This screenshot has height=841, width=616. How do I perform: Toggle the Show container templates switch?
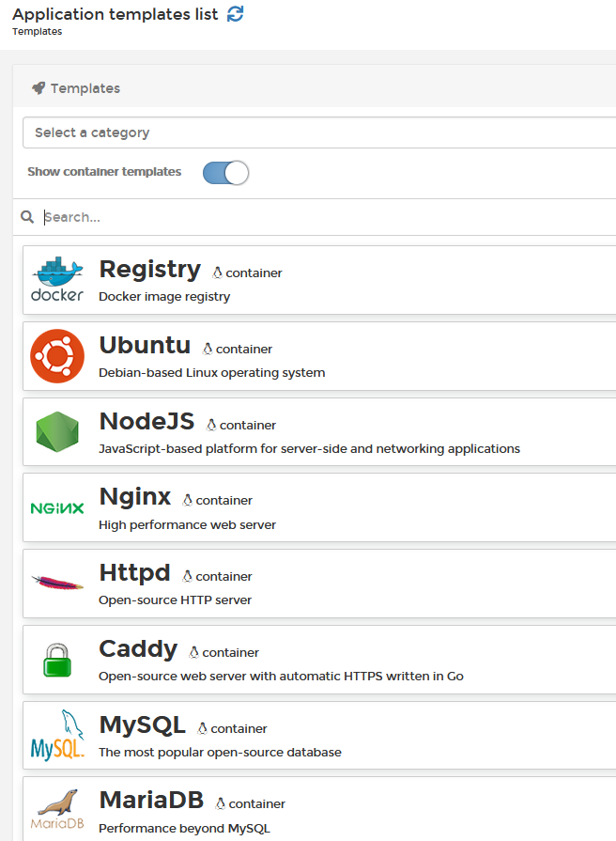(x=225, y=173)
